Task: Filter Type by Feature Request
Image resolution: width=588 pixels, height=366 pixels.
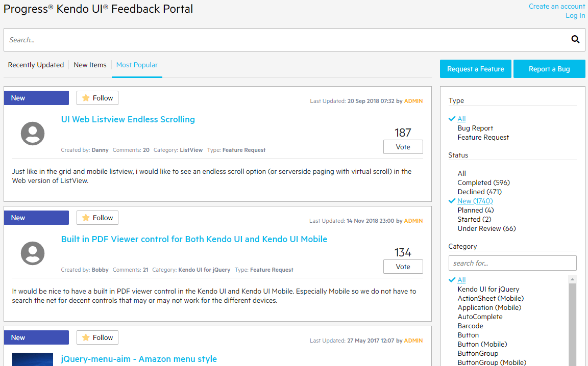Action: [483, 137]
